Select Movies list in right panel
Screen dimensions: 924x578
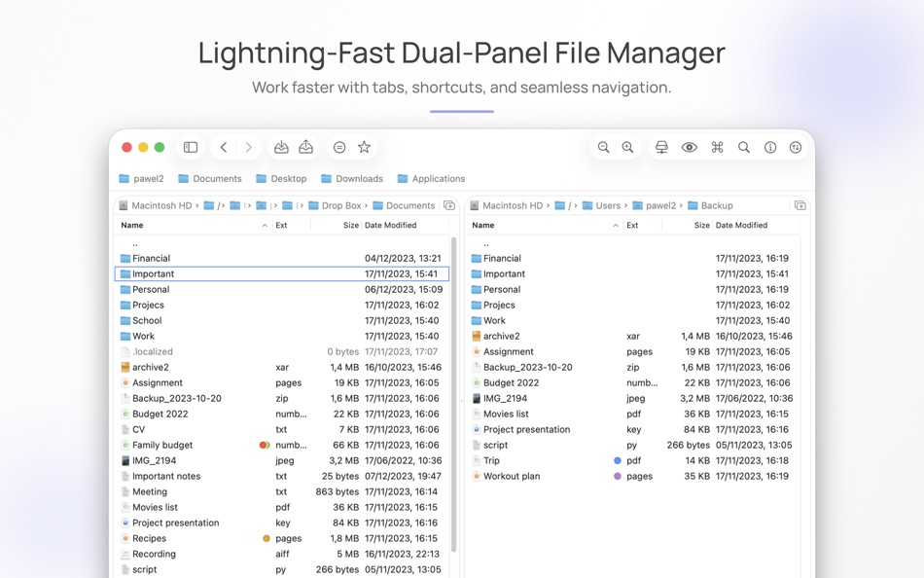coord(633,414)
